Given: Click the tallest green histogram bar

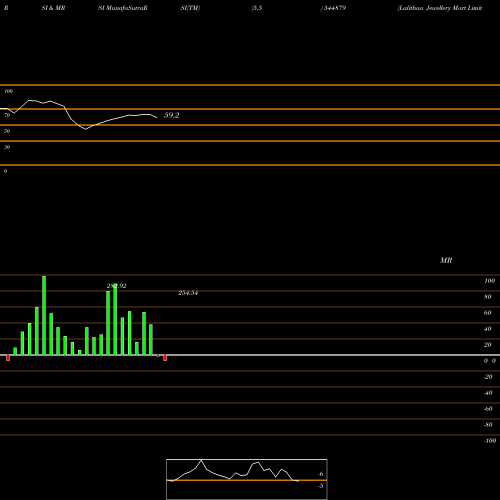Looking at the screenshot, I should pyautogui.click(x=44, y=315).
